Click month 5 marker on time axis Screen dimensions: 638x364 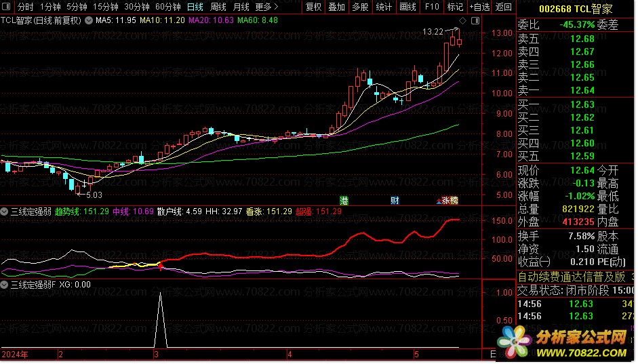point(416,355)
